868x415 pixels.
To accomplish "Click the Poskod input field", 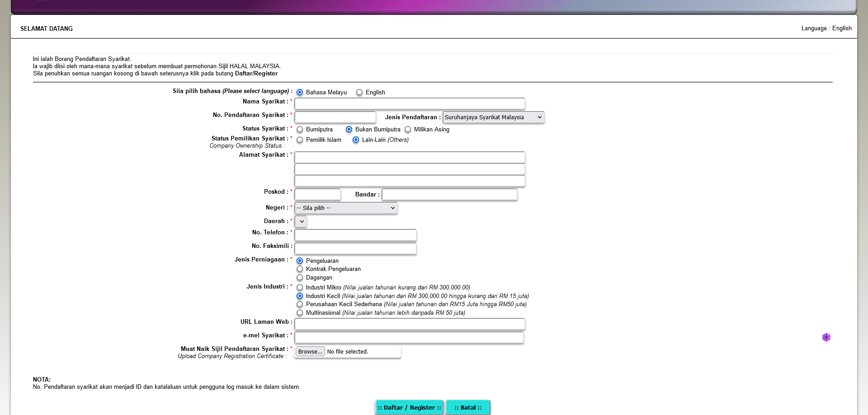I will pos(317,195).
